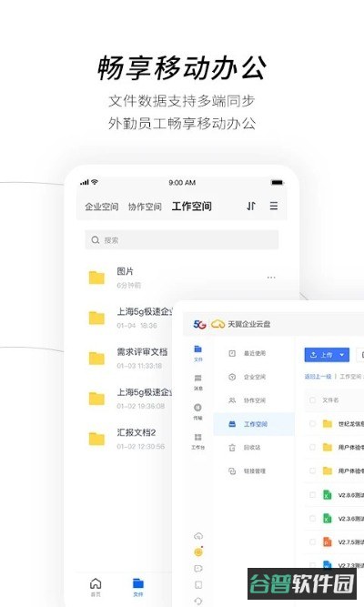Viewport: 364px width, 607px height.
Task: Click the 返回上一级 link
Action: tap(318, 376)
